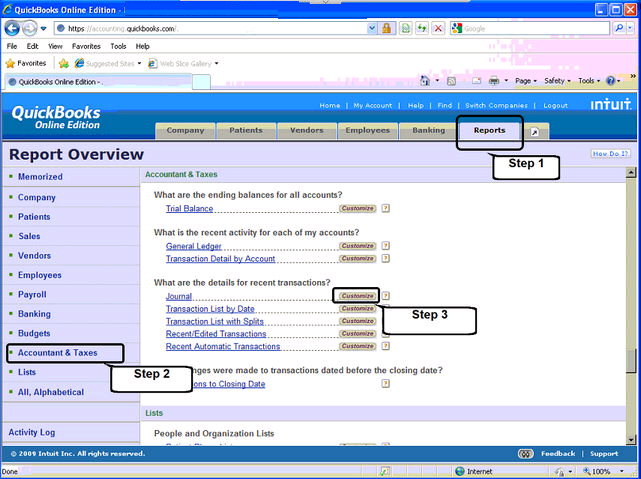Click the Logout link in header
Image resolution: width=641 pixels, height=479 pixels.
point(555,105)
